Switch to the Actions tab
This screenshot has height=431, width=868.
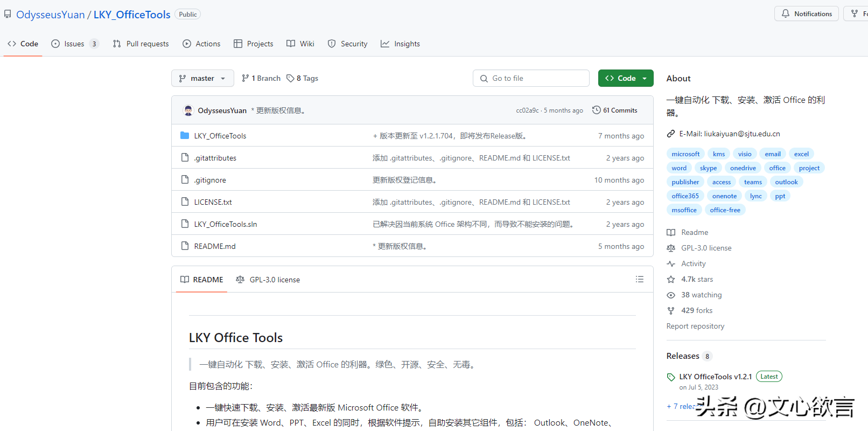pyautogui.click(x=201, y=44)
